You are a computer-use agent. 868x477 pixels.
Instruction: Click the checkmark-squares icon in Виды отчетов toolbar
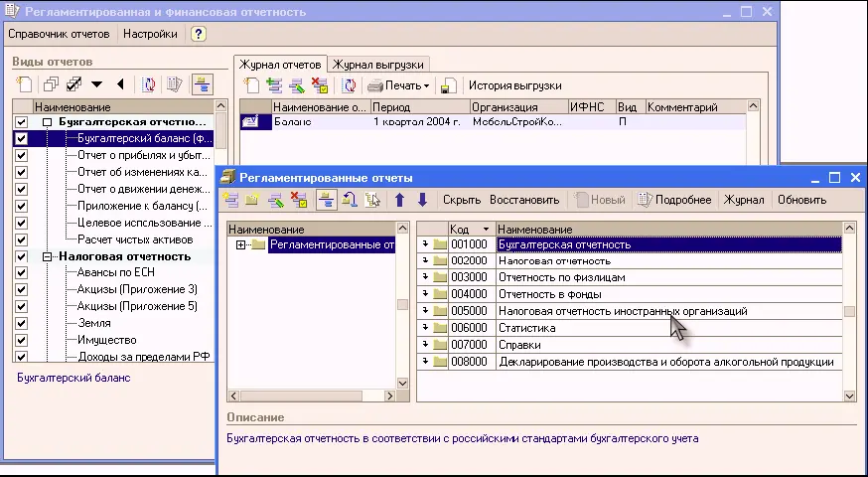coord(73,84)
